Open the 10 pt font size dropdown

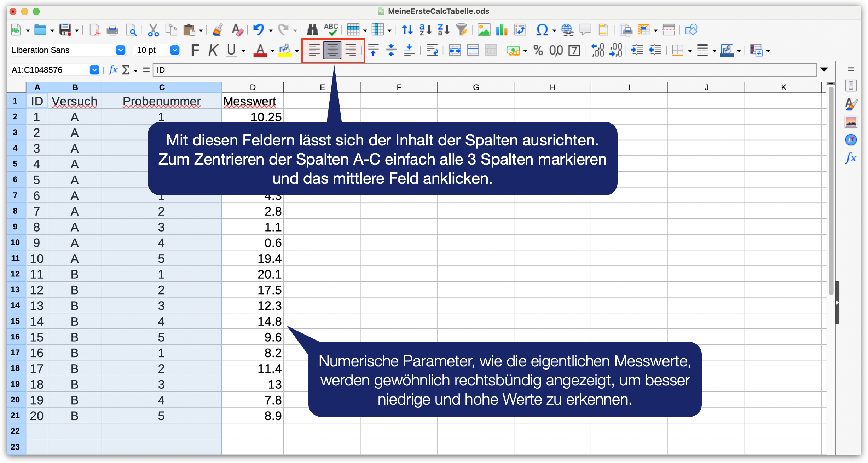coord(174,50)
